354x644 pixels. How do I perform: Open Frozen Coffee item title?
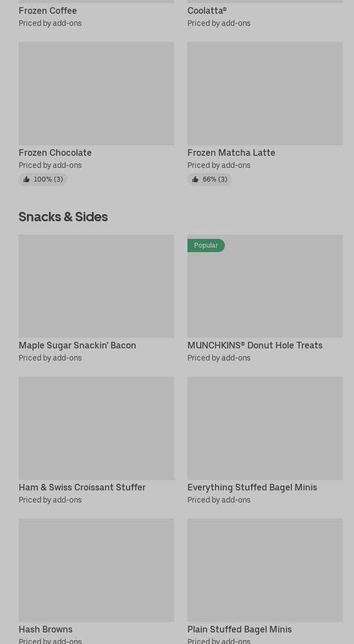[x=48, y=10]
